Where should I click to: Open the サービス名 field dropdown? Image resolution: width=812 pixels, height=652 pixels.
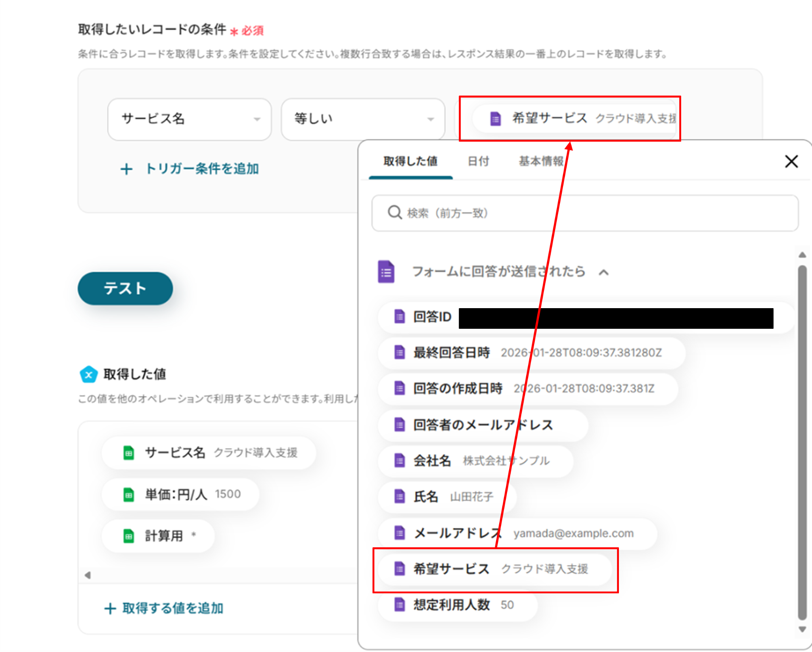190,119
